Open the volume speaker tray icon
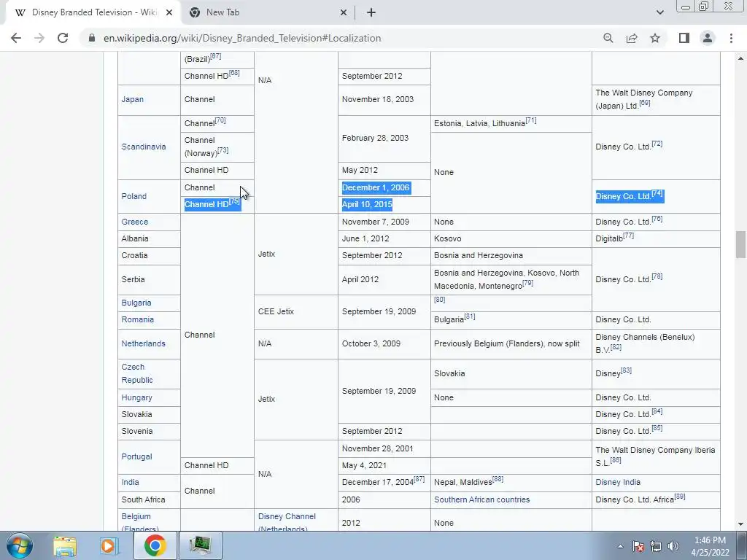Image resolution: width=747 pixels, height=560 pixels. point(673,547)
